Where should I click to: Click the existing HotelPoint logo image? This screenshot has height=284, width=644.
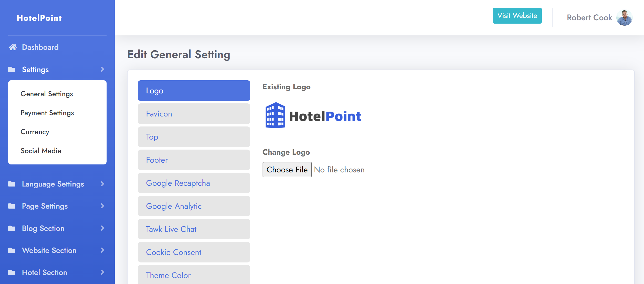pos(313,116)
